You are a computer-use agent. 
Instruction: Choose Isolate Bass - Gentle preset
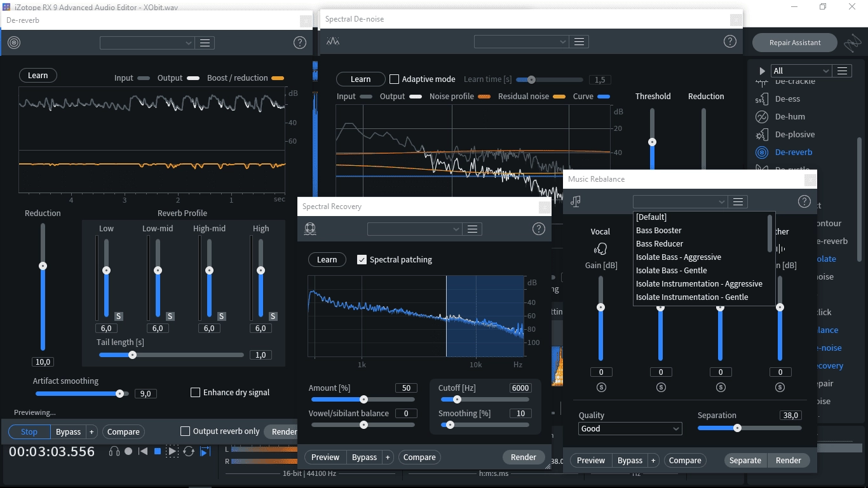point(701,271)
